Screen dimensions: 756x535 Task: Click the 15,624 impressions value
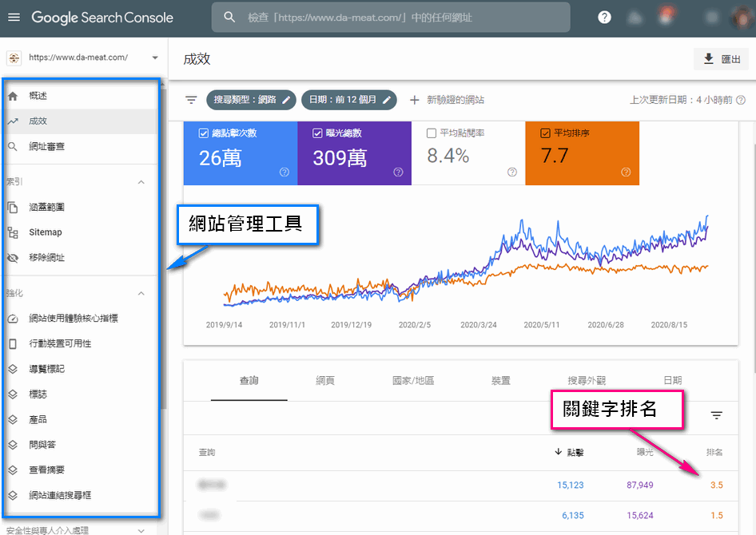pos(640,515)
